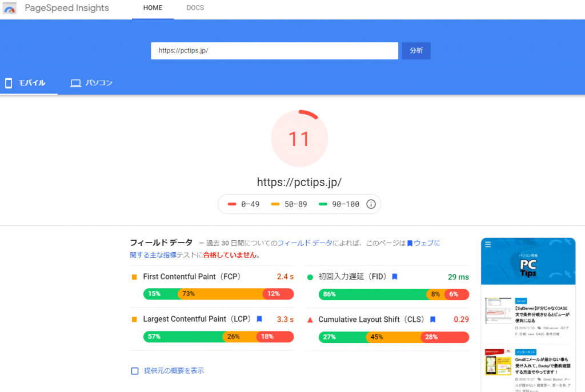Click the 分析 button
Image resolution: width=585 pixels, height=392 pixels.
tap(416, 51)
